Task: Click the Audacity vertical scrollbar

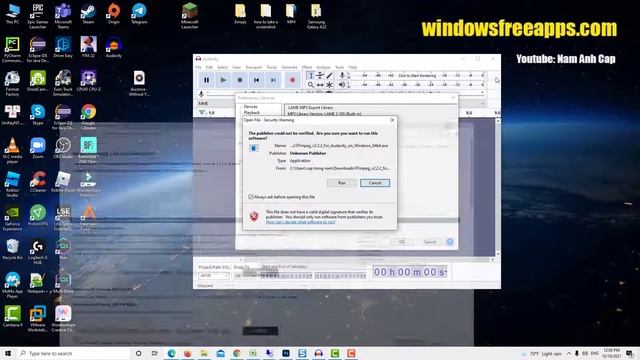Action: coord(498,187)
